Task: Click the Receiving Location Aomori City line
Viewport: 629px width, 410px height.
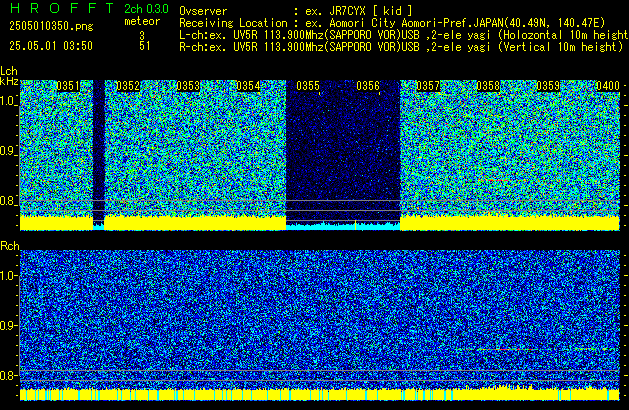Action: tap(392, 23)
